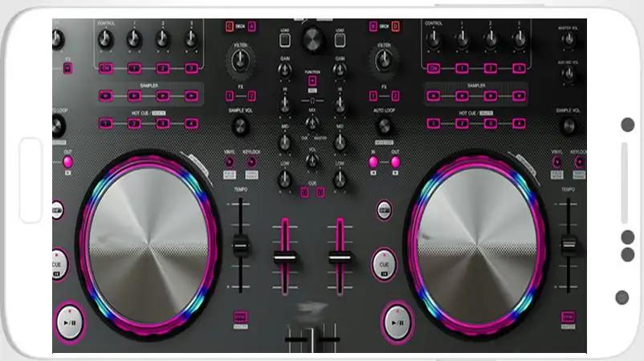Hit Hot Cue 3 on left deck
This screenshot has width=644, height=361.
click(x=163, y=124)
